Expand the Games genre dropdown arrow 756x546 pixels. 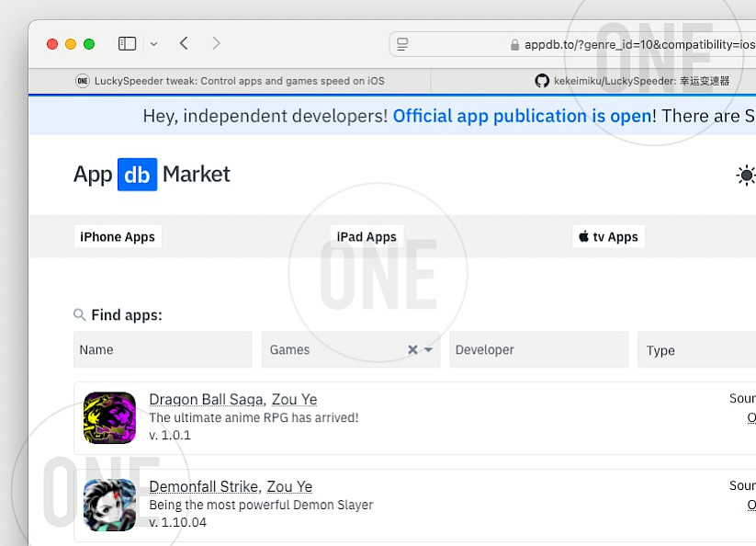(x=429, y=349)
